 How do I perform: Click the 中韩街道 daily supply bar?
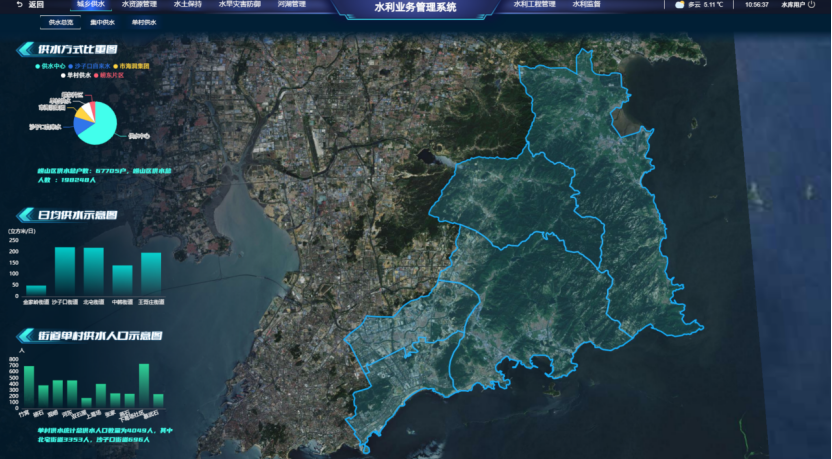click(x=122, y=280)
